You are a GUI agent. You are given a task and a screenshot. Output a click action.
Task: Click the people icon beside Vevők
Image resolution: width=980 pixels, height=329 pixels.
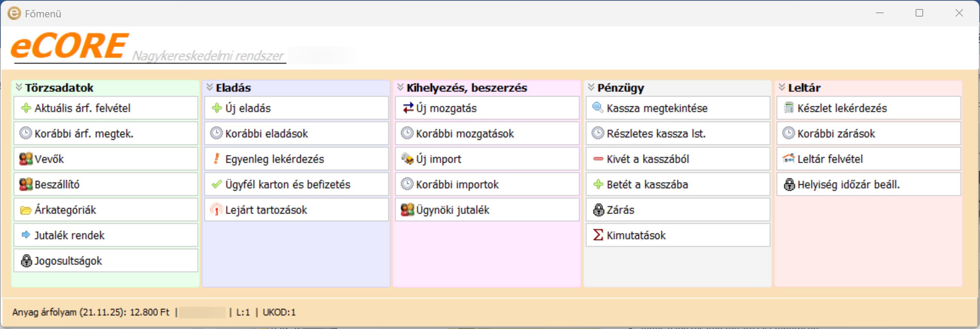click(26, 159)
